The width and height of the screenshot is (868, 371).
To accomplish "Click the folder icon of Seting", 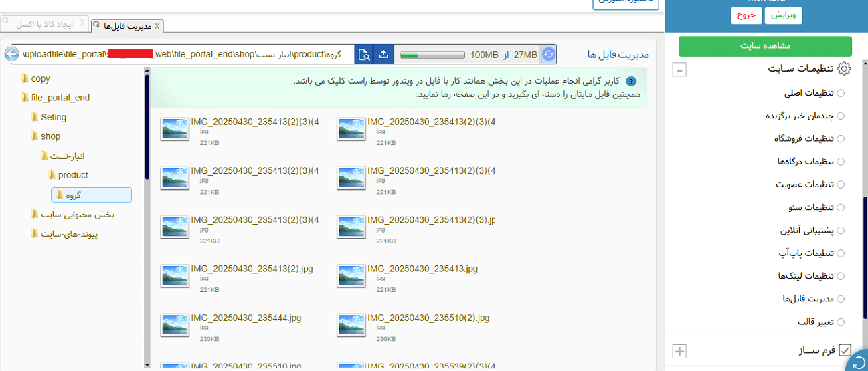I will tap(35, 117).
